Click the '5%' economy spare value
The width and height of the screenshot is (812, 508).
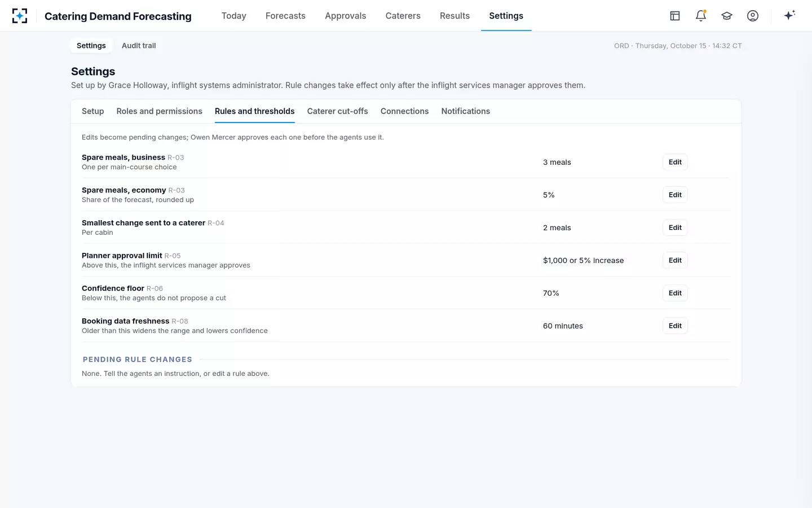[549, 195]
